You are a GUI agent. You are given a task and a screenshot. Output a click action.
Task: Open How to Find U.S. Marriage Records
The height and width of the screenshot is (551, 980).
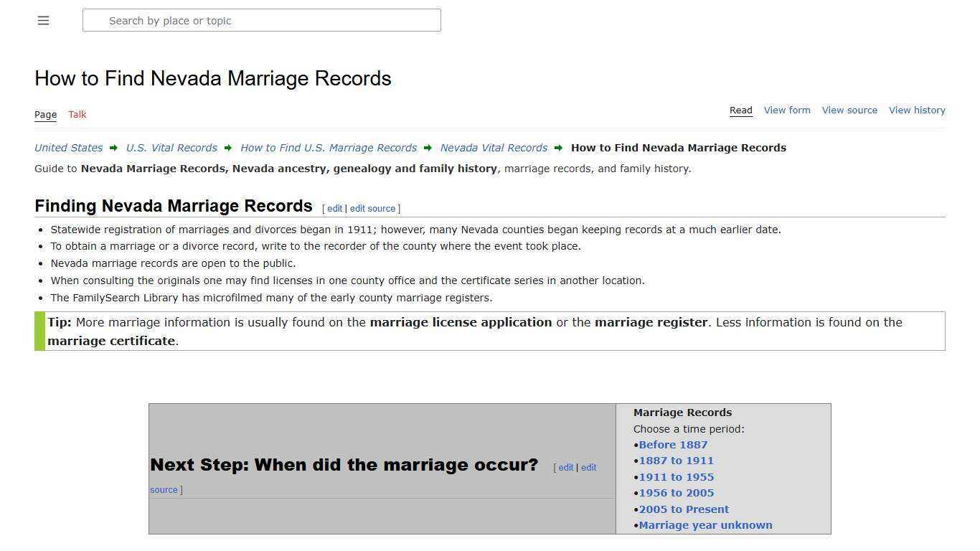[329, 148]
